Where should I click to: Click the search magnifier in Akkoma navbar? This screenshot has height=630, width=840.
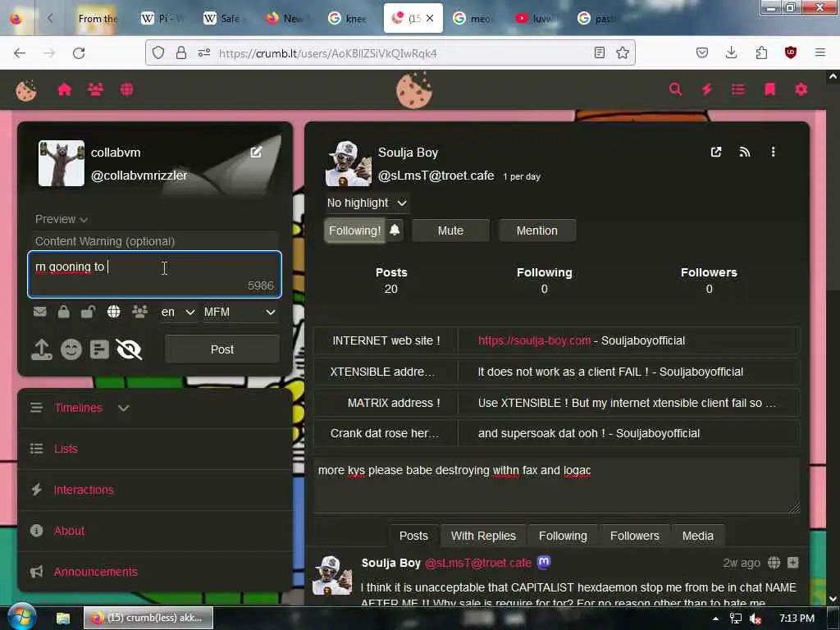[x=676, y=89]
